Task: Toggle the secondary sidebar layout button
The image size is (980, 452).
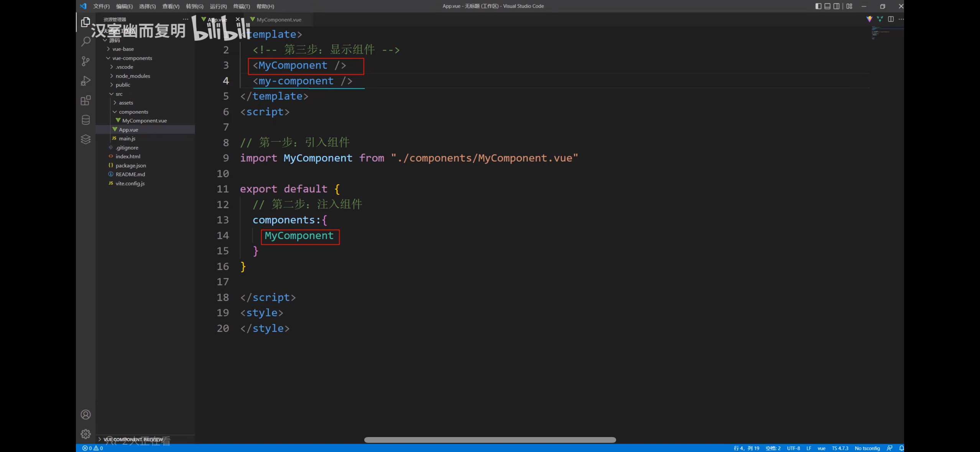Action: [x=837, y=6]
